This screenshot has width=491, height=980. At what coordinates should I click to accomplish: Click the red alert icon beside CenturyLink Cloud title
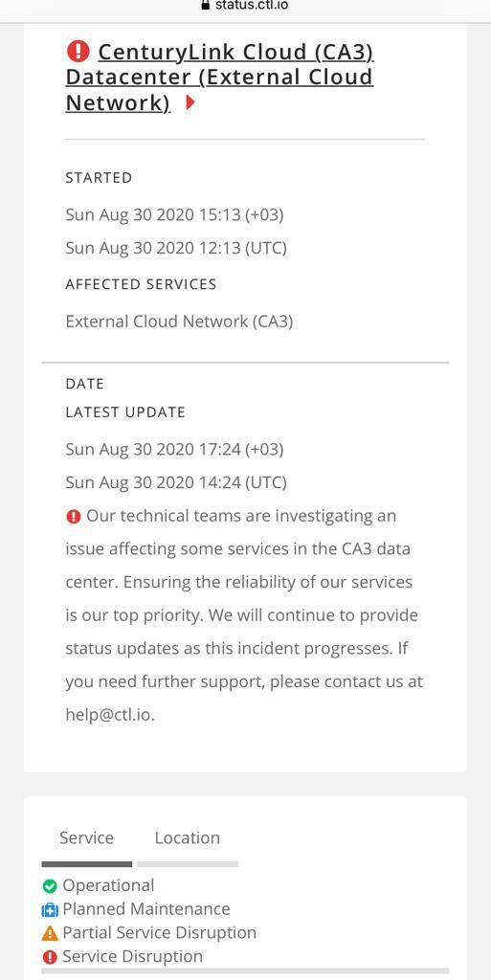point(78,51)
